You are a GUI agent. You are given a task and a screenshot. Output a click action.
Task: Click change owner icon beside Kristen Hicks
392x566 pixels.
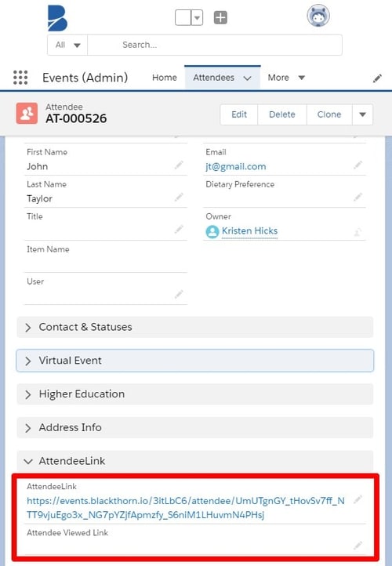click(358, 231)
